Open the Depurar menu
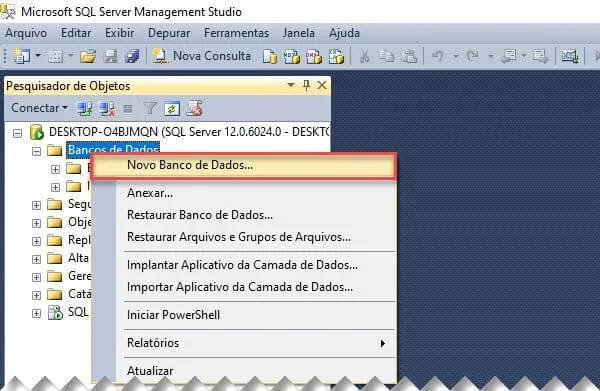This screenshot has width=600, height=391. pyautogui.click(x=169, y=33)
